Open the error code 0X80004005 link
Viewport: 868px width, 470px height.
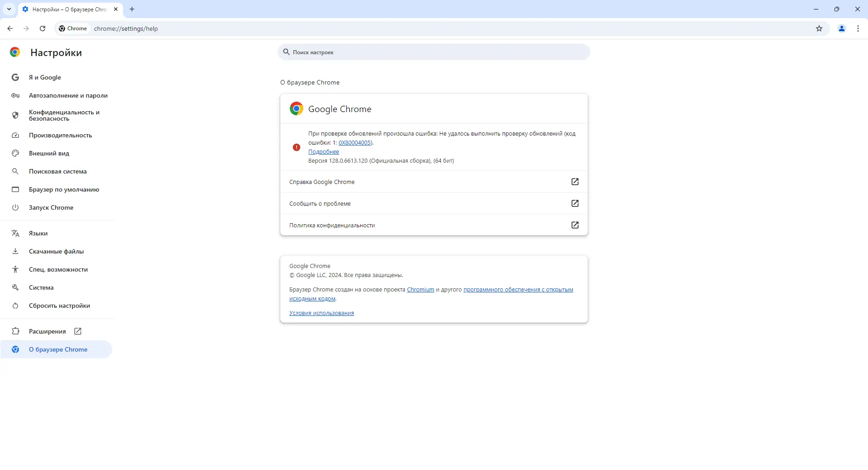(355, 143)
